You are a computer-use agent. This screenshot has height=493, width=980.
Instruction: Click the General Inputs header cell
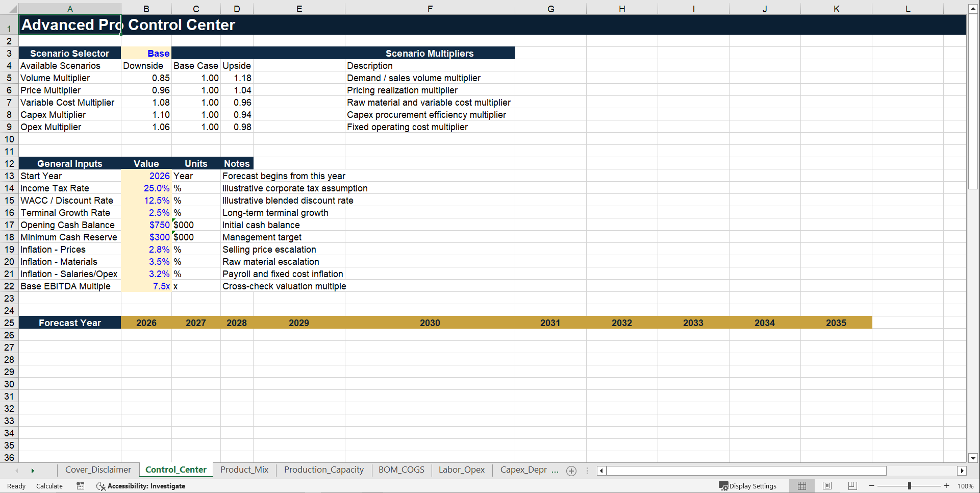click(70, 164)
